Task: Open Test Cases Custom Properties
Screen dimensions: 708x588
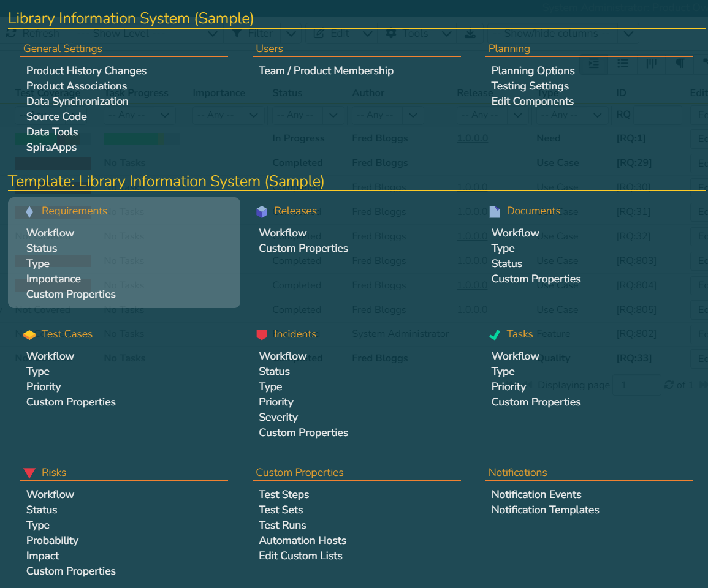Action: coord(71,402)
